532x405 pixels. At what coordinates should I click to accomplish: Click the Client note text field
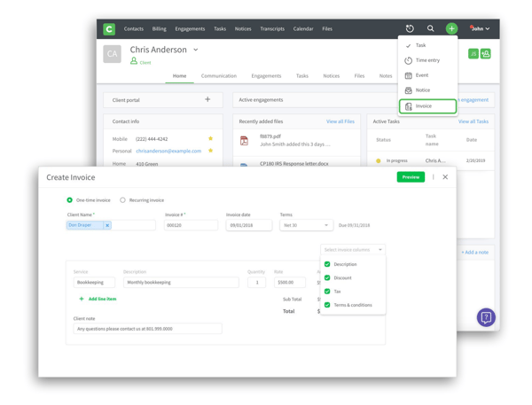[147, 329]
